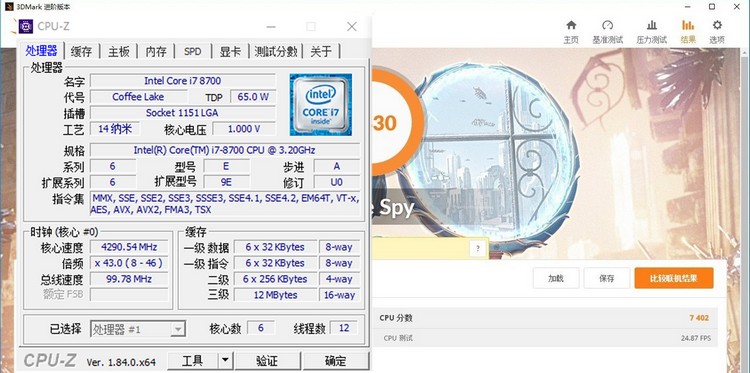Click the Intel Core i7 badge image
The height and width of the screenshot is (373, 750).
click(320, 104)
